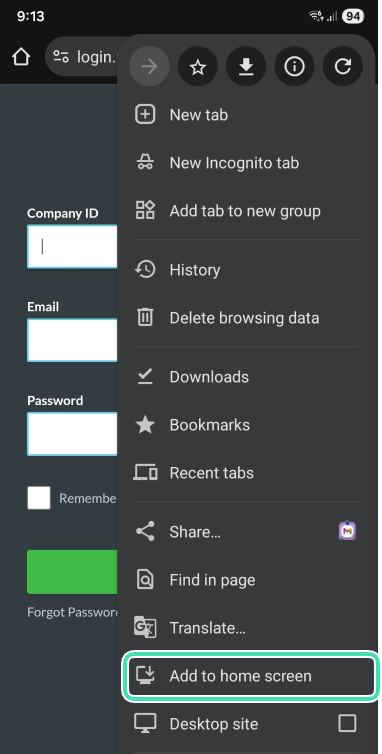Screen dimensions: 382x754
Task: Open History from the menu
Action: click(x=246, y=270)
